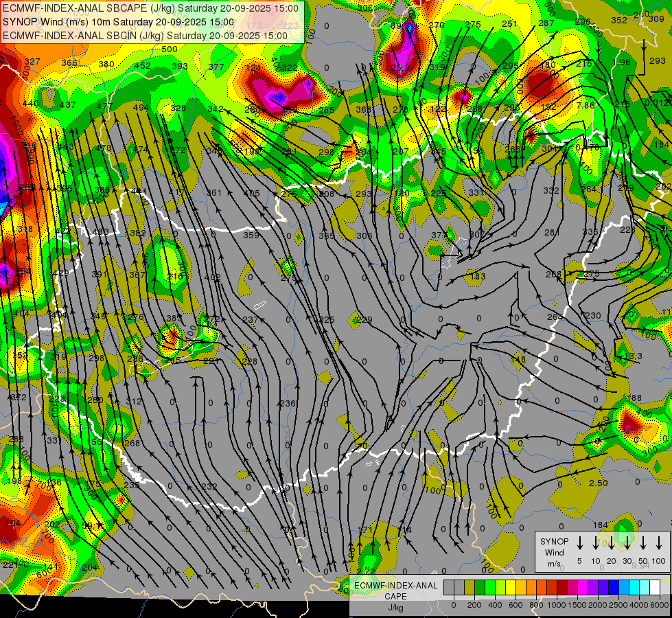Click the 6000 tick label on CAPE scale
672x618 pixels.
click(660, 605)
